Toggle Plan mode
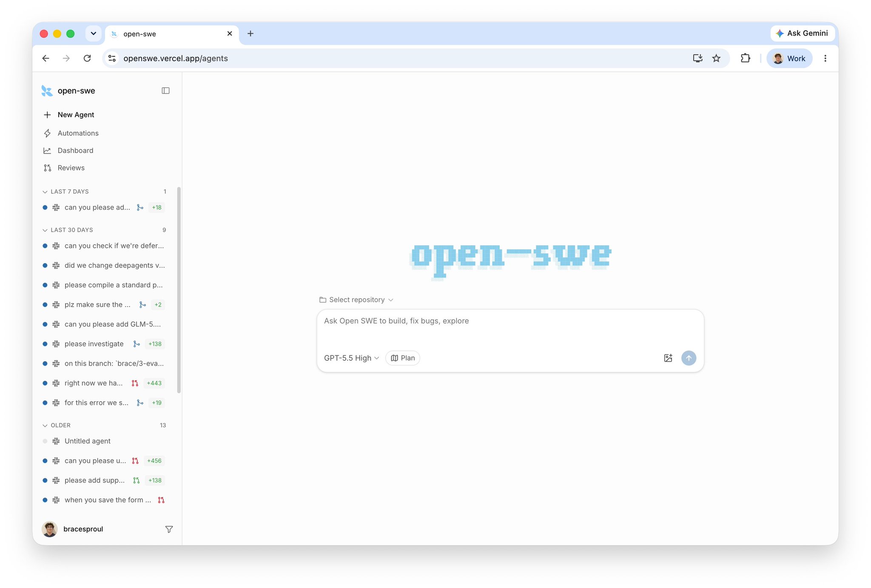The height and width of the screenshot is (588, 871). pyautogui.click(x=402, y=358)
